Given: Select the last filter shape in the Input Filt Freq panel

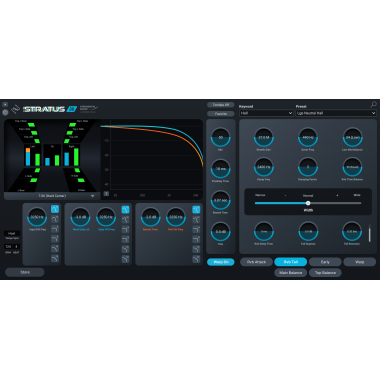Looking at the screenshot, I should 55,258.
